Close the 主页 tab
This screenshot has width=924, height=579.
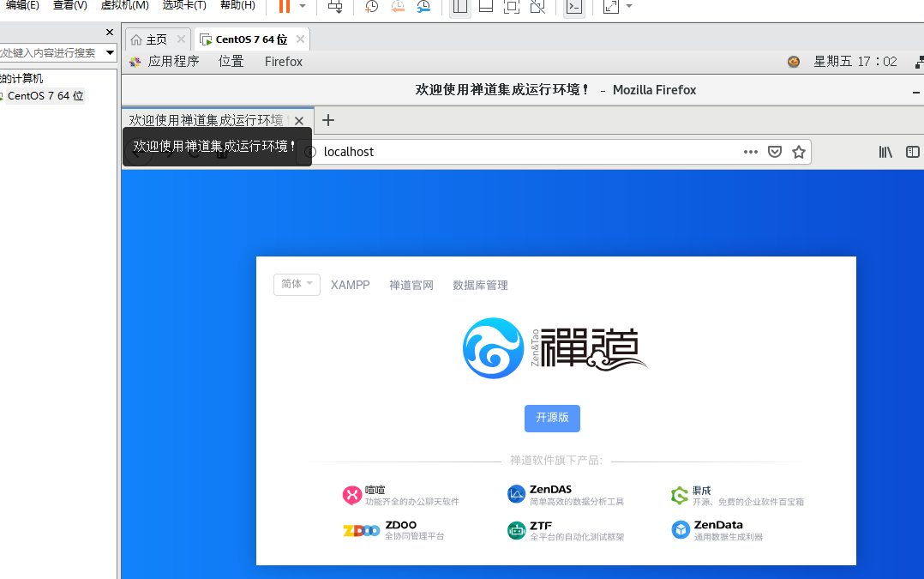point(181,39)
